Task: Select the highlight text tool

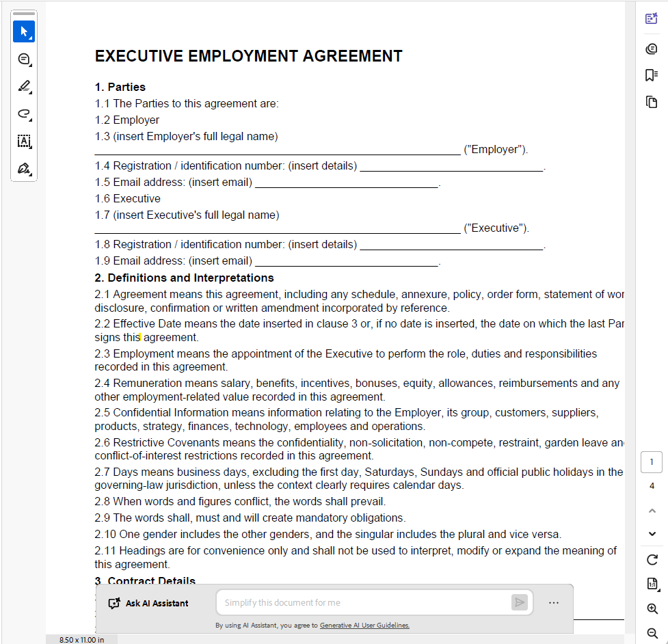Action: click(24, 86)
